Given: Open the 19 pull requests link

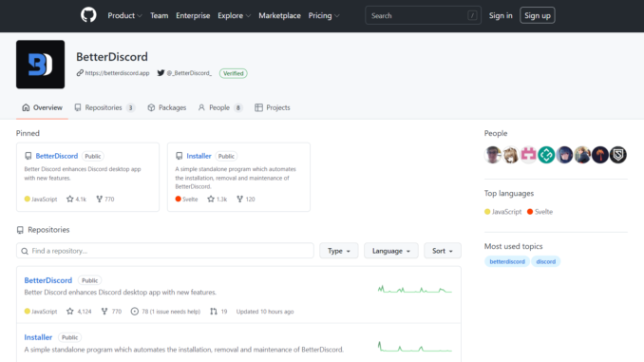Looking at the screenshot, I should tap(218, 312).
